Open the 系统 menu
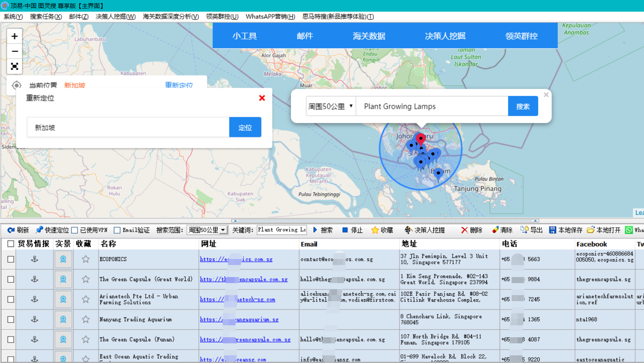Image resolution: width=644 pixels, height=363 pixels. 13,16
